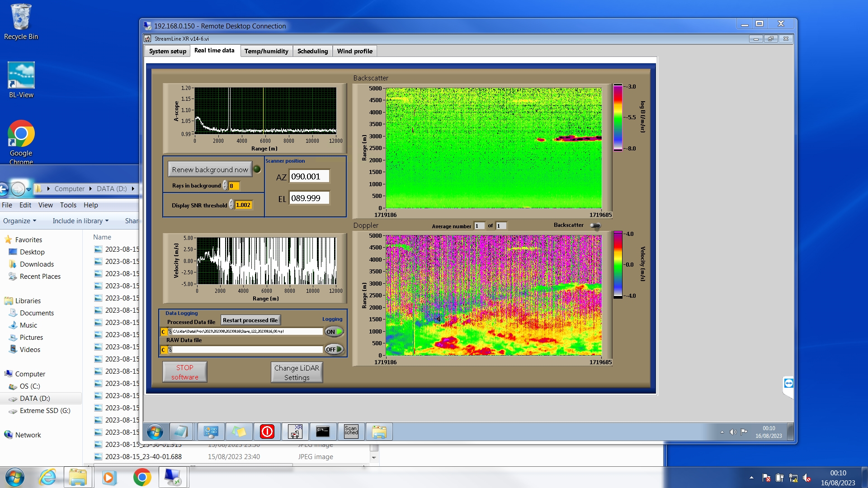Click the StreamLine XR taskbar icon
The image size is (868, 488).
coord(295,432)
